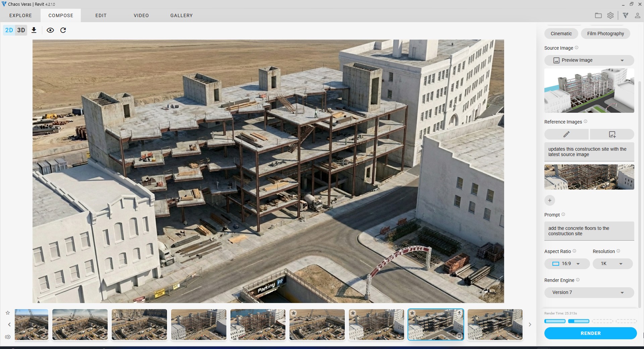Click the prompt text field

(589, 231)
